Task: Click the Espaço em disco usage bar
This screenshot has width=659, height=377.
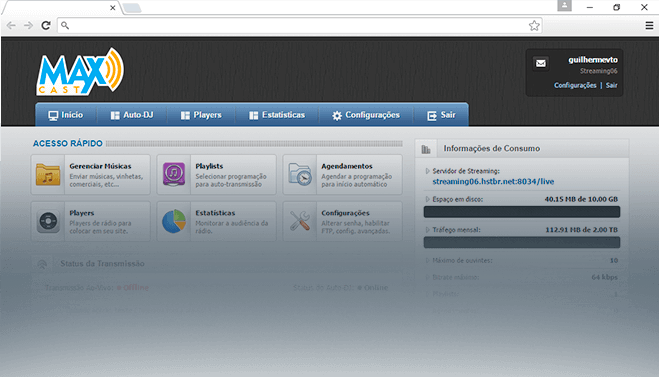Action: pos(522,212)
